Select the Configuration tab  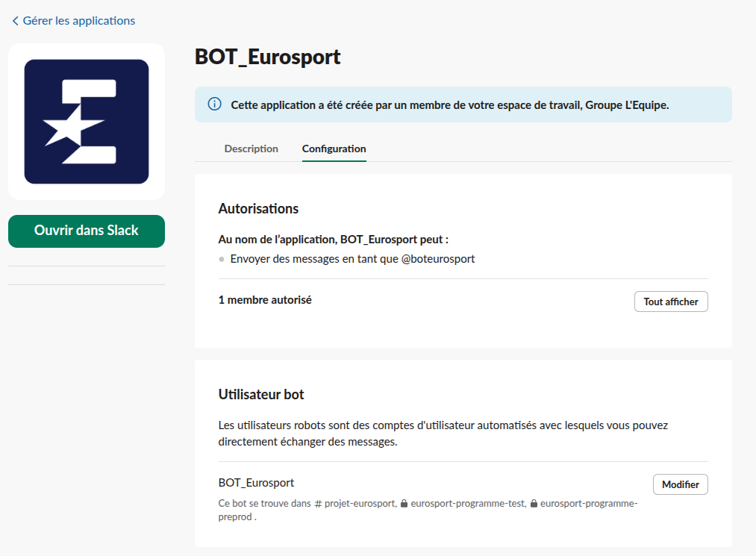coord(334,149)
